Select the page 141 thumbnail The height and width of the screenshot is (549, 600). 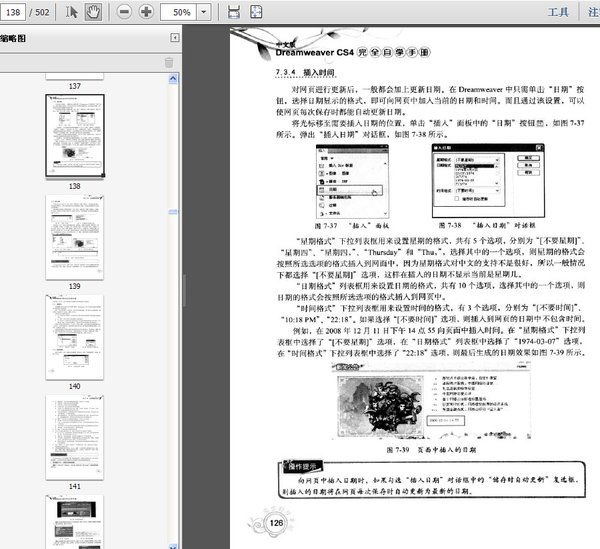(75, 437)
